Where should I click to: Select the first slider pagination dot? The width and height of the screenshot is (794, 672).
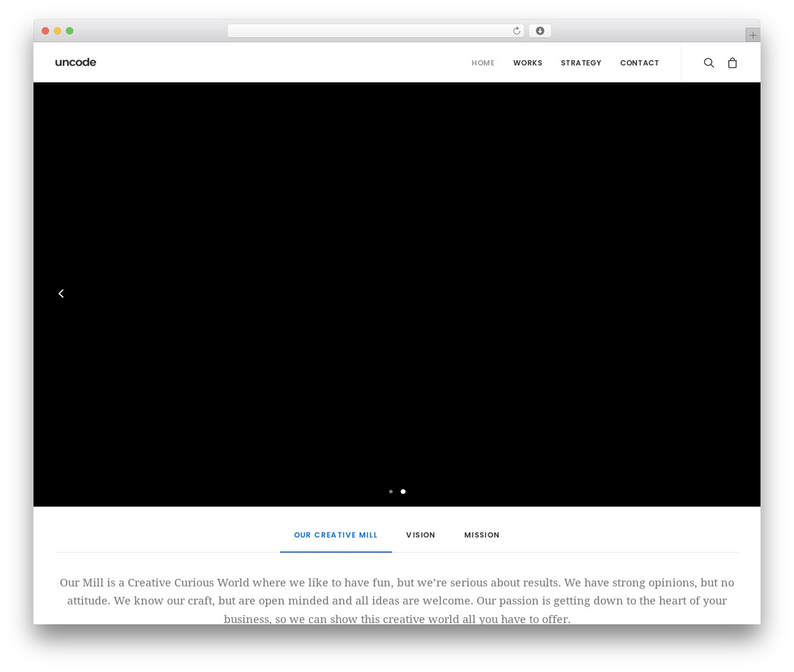tap(391, 492)
